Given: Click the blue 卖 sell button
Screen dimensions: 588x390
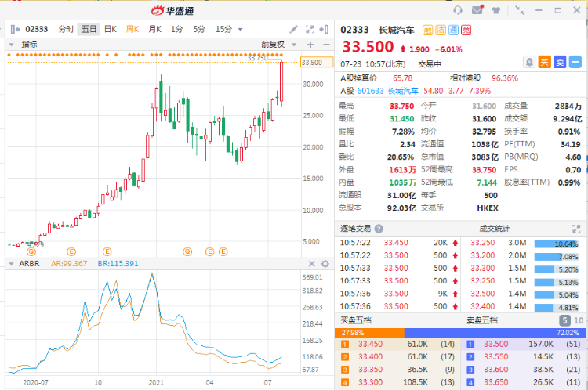Looking at the screenshot, I should 560,62.
